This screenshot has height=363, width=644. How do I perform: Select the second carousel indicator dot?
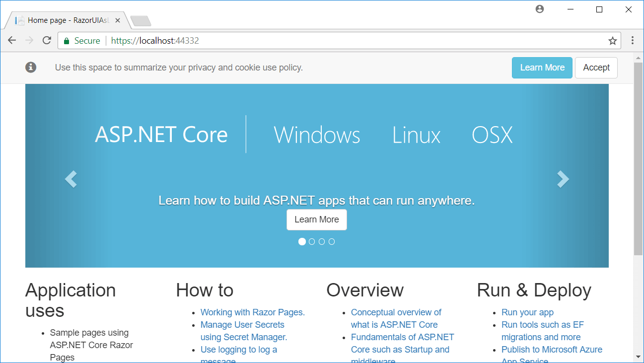click(x=312, y=242)
